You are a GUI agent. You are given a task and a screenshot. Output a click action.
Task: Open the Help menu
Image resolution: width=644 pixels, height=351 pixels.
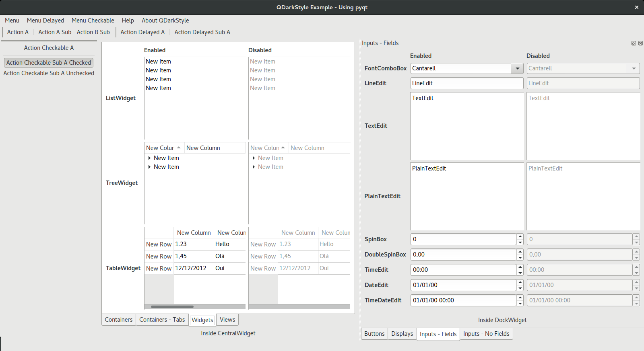128,21
